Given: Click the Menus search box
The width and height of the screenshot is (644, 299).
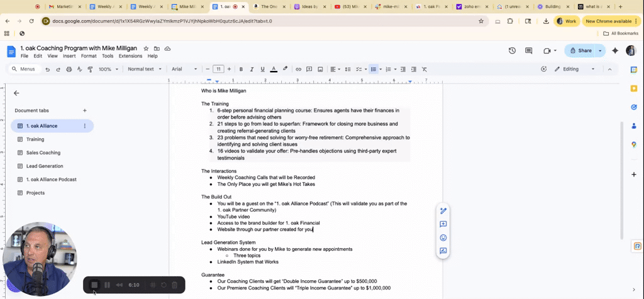Looking at the screenshot, I should click(x=25, y=69).
